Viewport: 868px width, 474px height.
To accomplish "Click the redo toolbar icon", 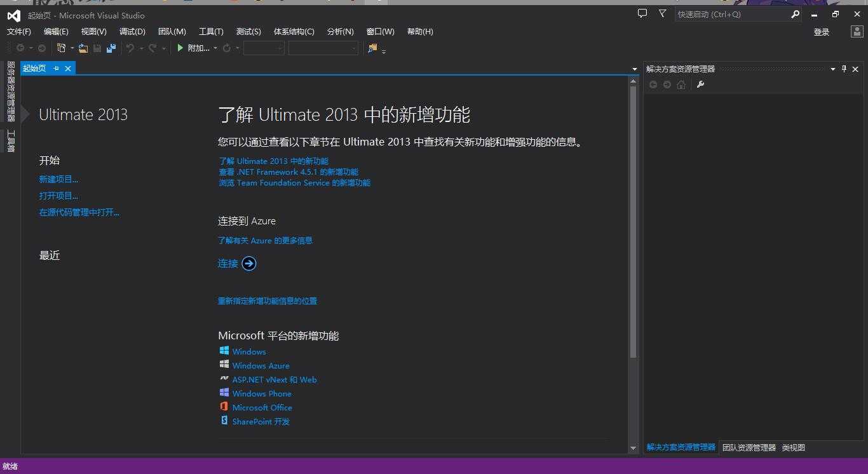I will (153, 48).
